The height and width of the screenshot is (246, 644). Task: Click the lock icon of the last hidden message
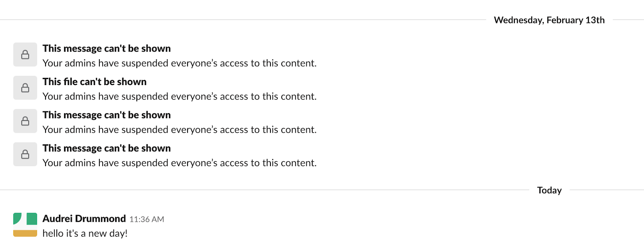pyautogui.click(x=25, y=154)
